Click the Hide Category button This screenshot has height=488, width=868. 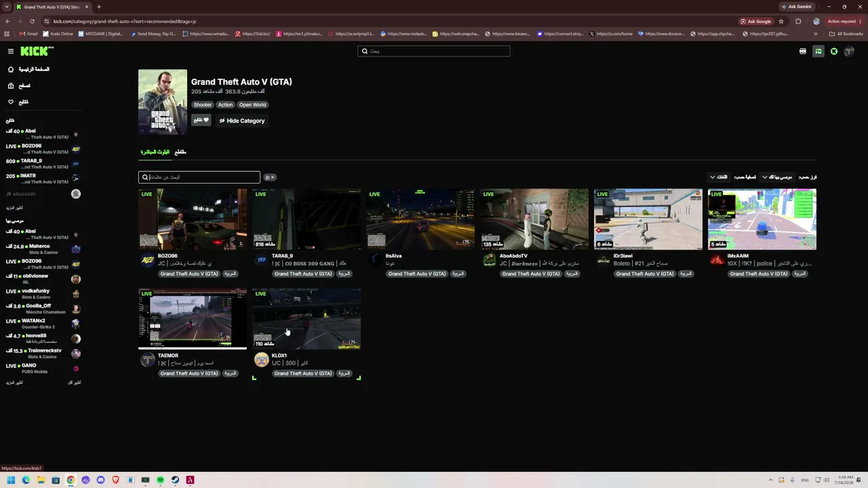[x=241, y=121]
